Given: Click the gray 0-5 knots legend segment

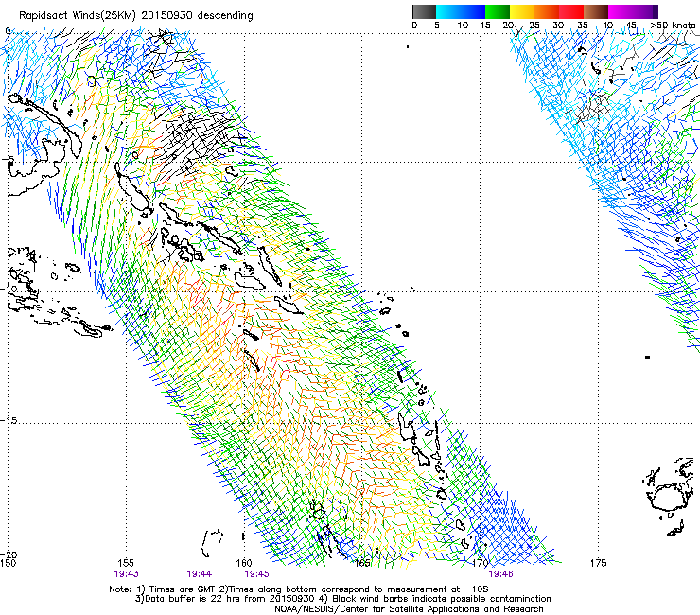Looking at the screenshot, I should point(424,11).
